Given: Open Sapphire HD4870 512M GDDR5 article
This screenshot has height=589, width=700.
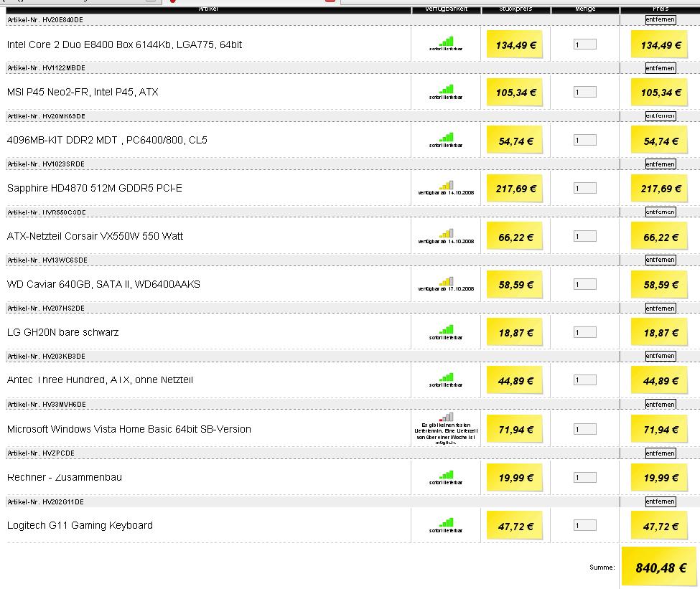Looking at the screenshot, I should tap(95, 188).
